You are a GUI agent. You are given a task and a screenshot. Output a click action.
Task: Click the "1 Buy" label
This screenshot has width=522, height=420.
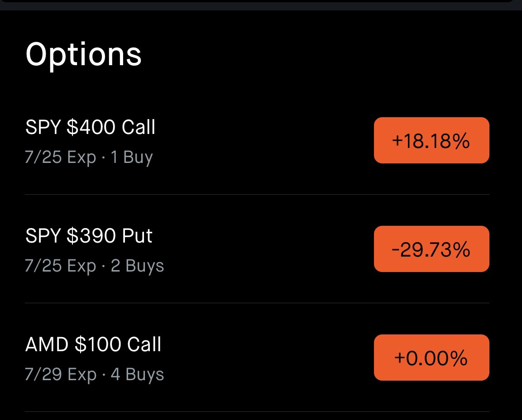click(x=131, y=157)
